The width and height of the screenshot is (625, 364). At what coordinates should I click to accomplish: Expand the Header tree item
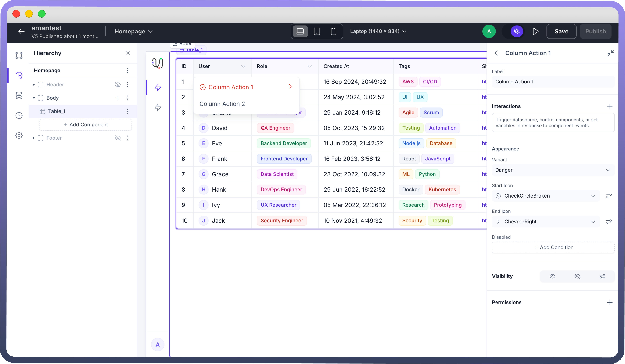tap(34, 85)
